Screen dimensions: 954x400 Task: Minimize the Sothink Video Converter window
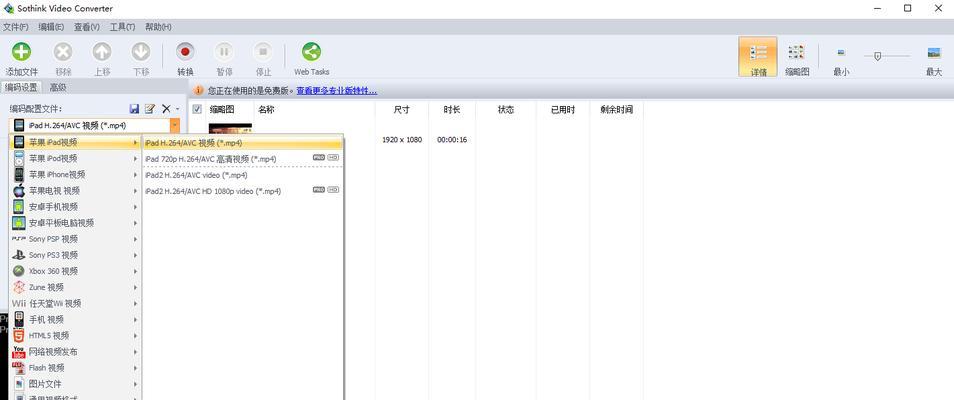(878, 9)
